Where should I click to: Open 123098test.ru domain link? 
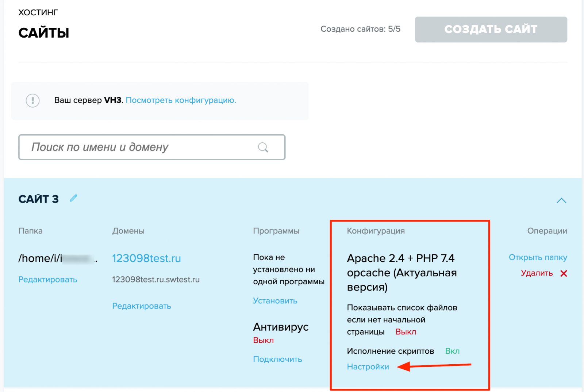click(x=146, y=258)
